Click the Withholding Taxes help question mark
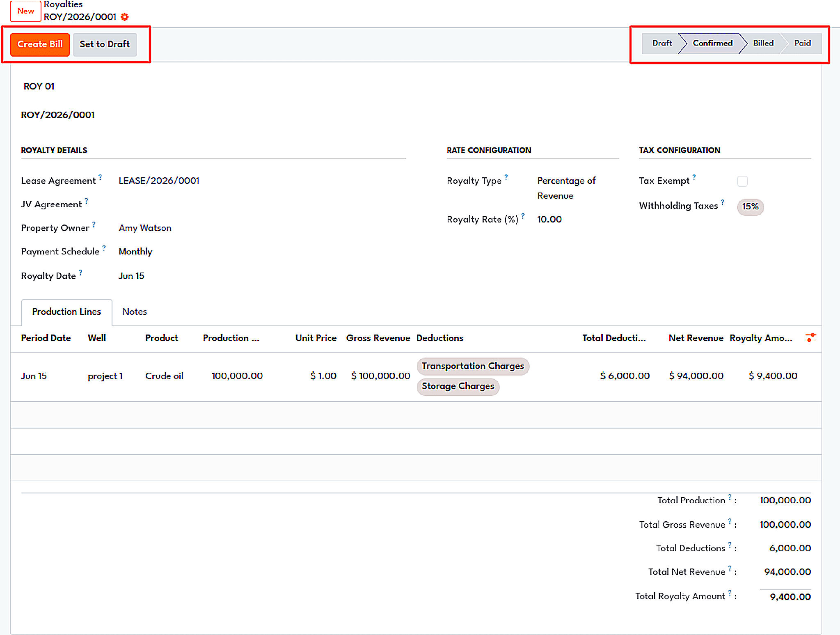This screenshot has height=635, width=840. tap(723, 202)
